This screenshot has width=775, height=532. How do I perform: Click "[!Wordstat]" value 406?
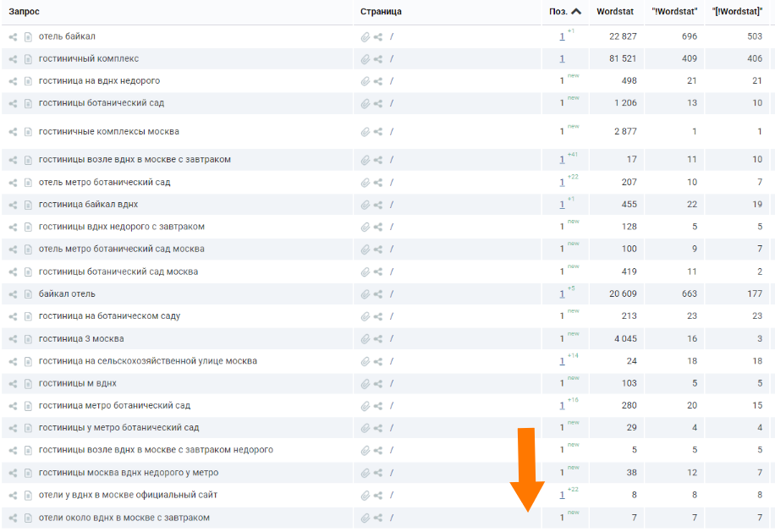coord(755,58)
